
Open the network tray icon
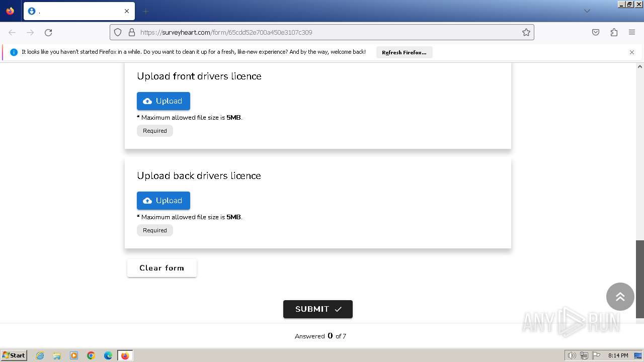coord(584,355)
